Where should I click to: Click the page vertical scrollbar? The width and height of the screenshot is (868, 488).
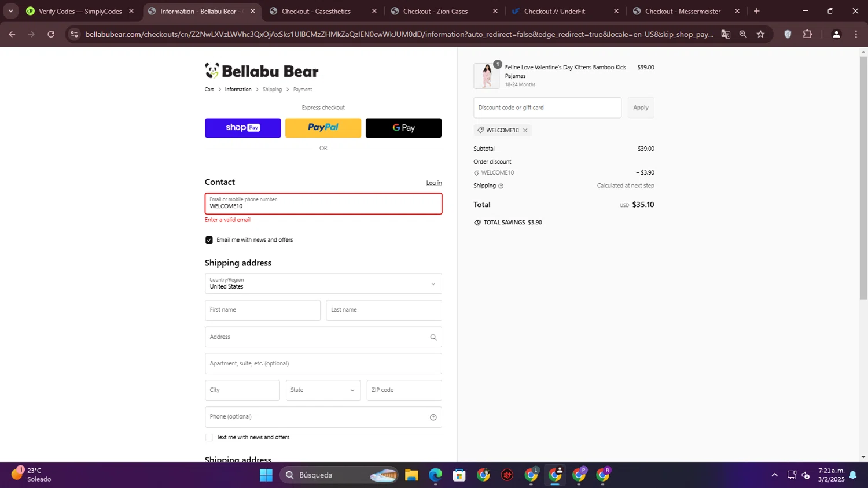(x=863, y=176)
